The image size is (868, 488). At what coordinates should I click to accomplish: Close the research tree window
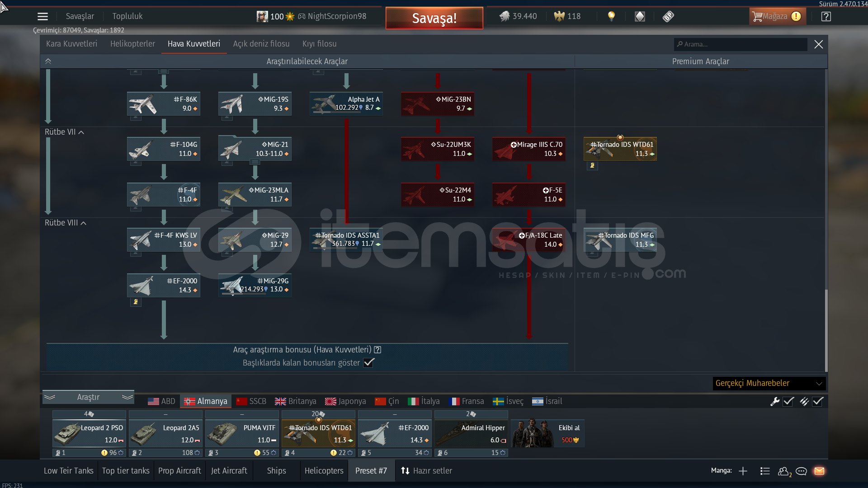click(818, 44)
